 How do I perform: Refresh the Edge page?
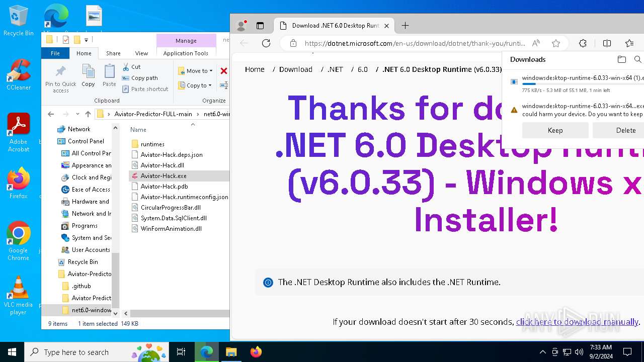pos(266,43)
